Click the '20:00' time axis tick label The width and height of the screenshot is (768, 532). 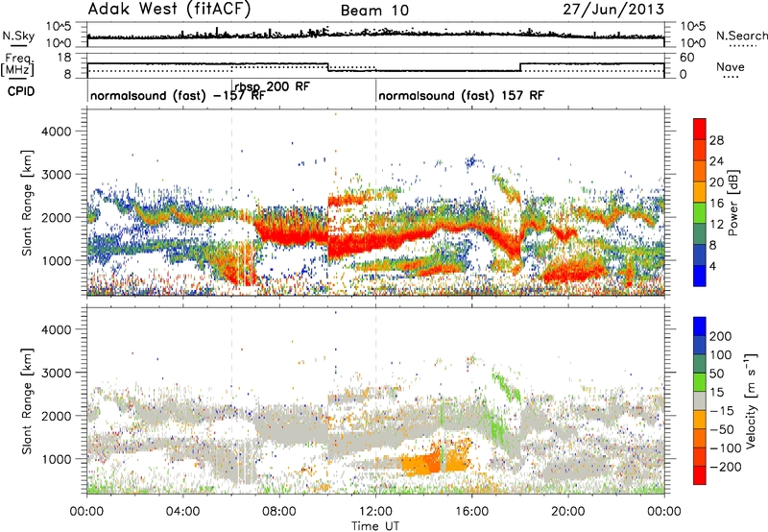(567, 511)
